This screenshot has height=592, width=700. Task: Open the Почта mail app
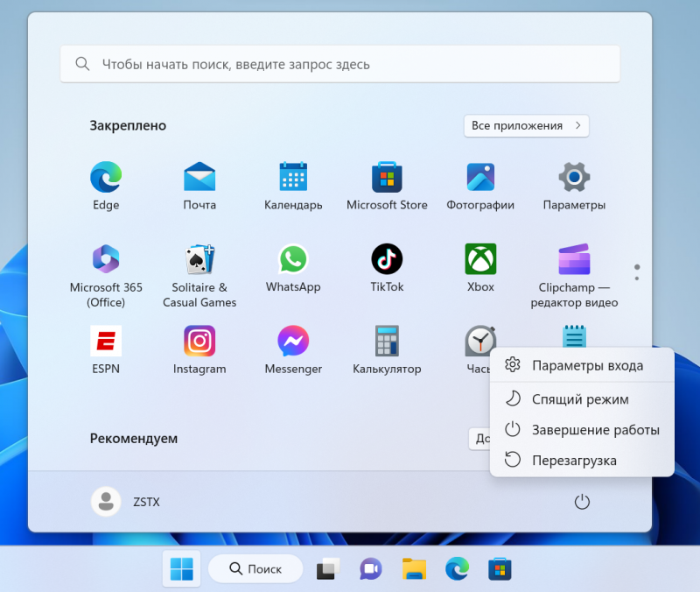tap(199, 187)
